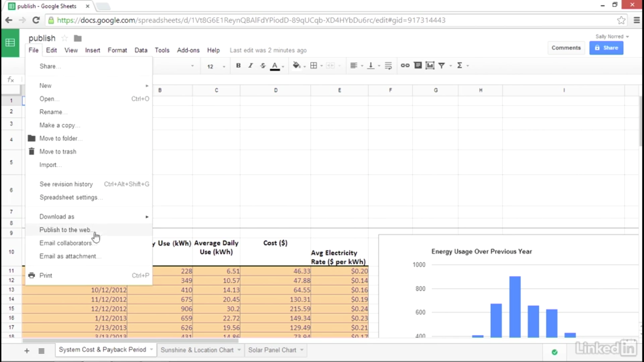Click cell with value 215.59
Image resolution: width=644 pixels, height=362 pixels.
pyautogui.click(x=276, y=309)
